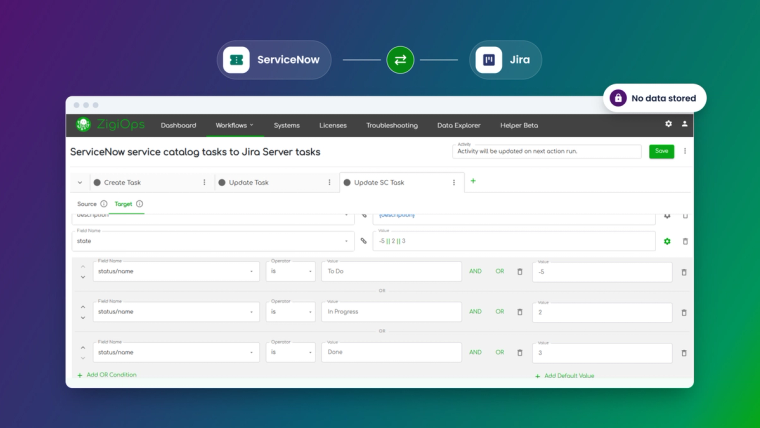Click the link icon beside state field
Image resolution: width=760 pixels, height=428 pixels.
coord(364,241)
